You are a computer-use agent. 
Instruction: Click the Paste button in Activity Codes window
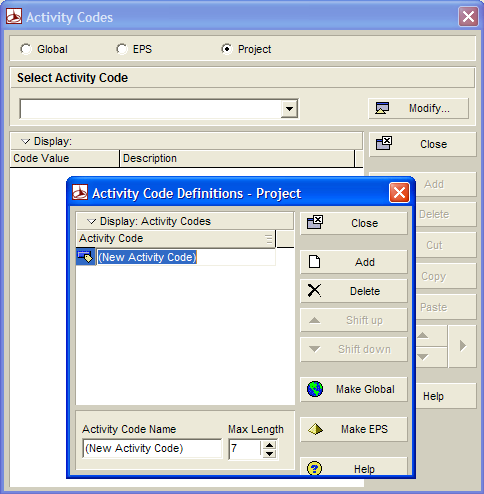pos(446,307)
